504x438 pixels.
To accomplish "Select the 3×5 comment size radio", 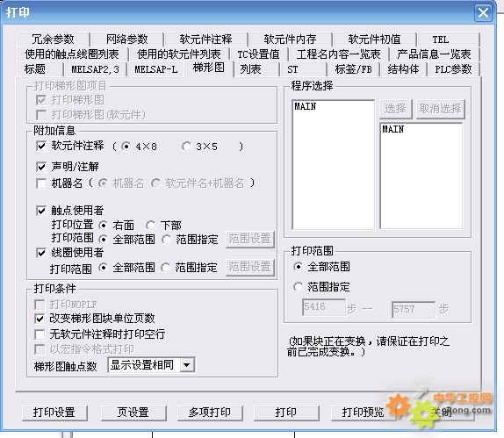I will pyautogui.click(x=186, y=147).
